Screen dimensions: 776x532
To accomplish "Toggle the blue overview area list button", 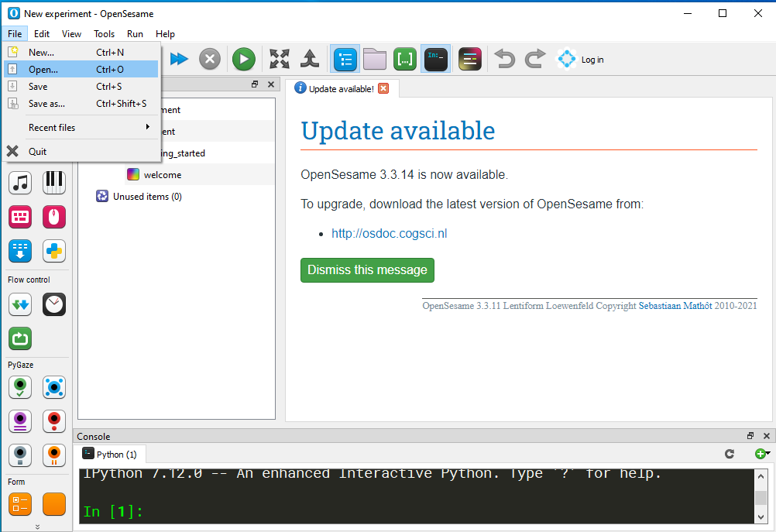I will pos(346,60).
